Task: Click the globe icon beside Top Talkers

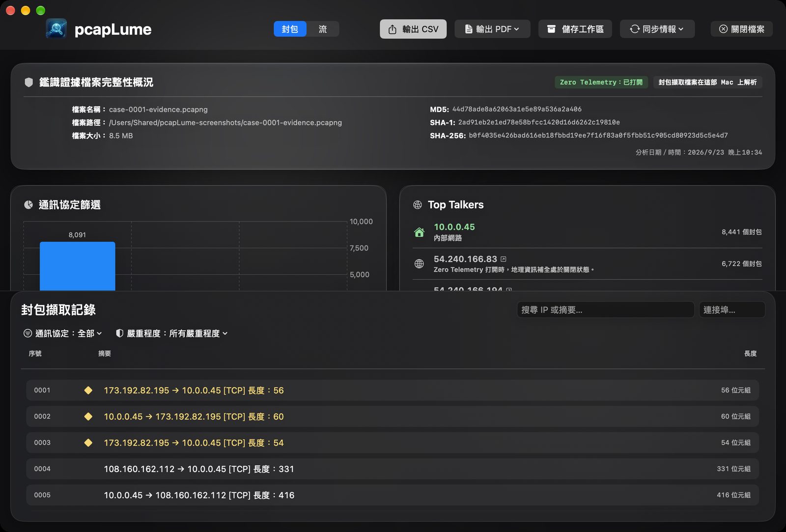Action: point(418,204)
